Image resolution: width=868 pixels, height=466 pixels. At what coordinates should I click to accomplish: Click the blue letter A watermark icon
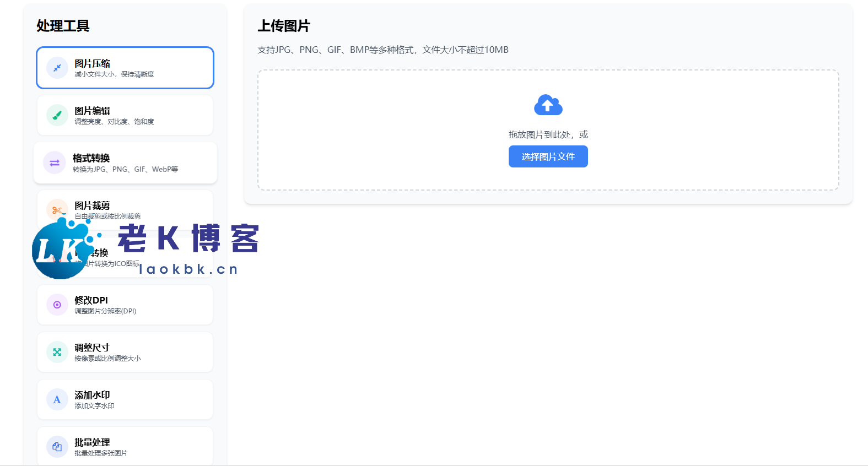pyautogui.click(x=57, y=399)
